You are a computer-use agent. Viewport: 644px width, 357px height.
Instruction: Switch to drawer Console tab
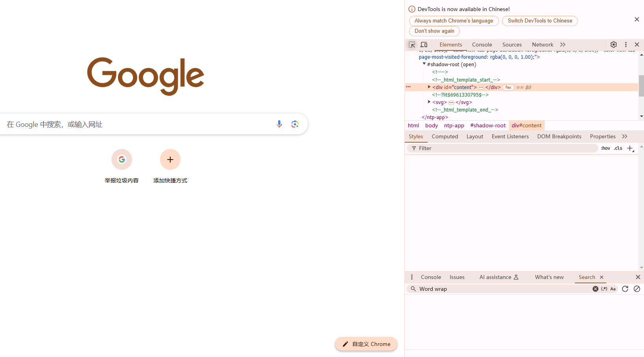[431, 277]
